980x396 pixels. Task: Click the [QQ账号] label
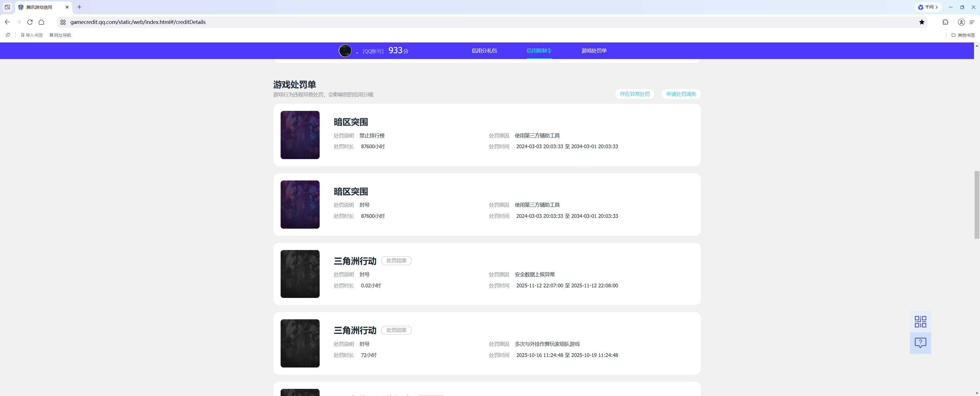(373, 51)
